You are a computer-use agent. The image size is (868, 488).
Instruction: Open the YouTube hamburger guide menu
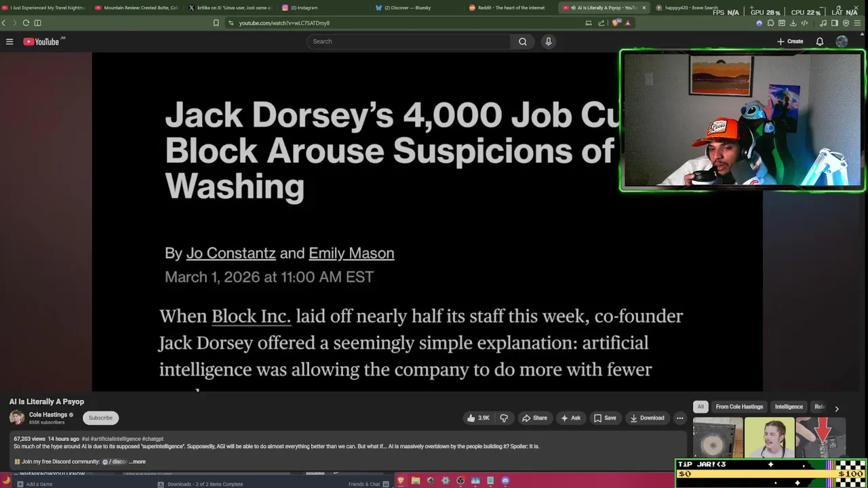(x=9, y=41)
